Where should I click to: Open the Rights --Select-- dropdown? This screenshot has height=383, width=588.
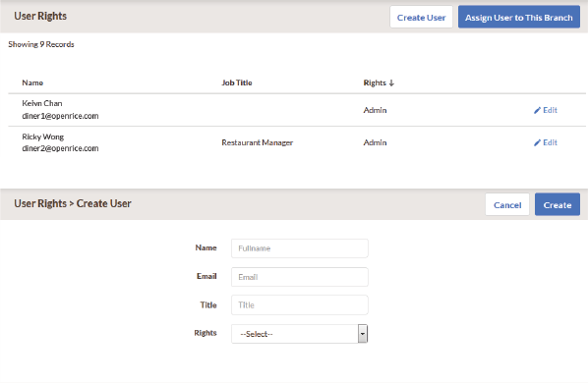click(299, 334)
